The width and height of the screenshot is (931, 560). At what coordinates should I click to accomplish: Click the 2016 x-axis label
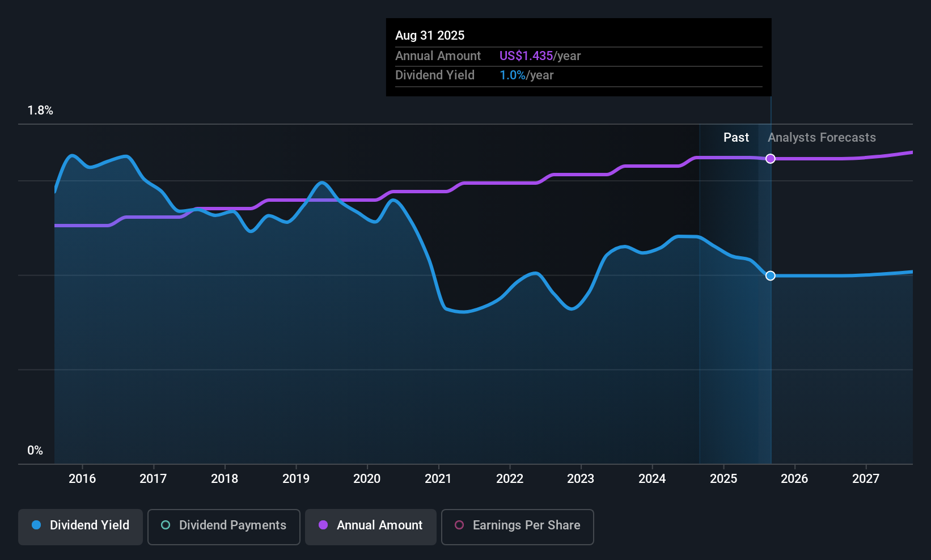[82, 478]
